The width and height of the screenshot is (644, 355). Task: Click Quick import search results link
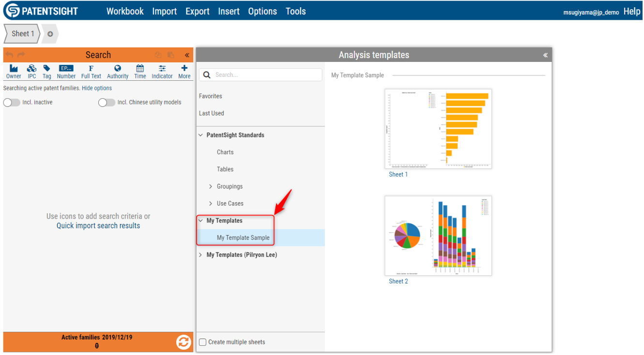click(x=98, y=225)
